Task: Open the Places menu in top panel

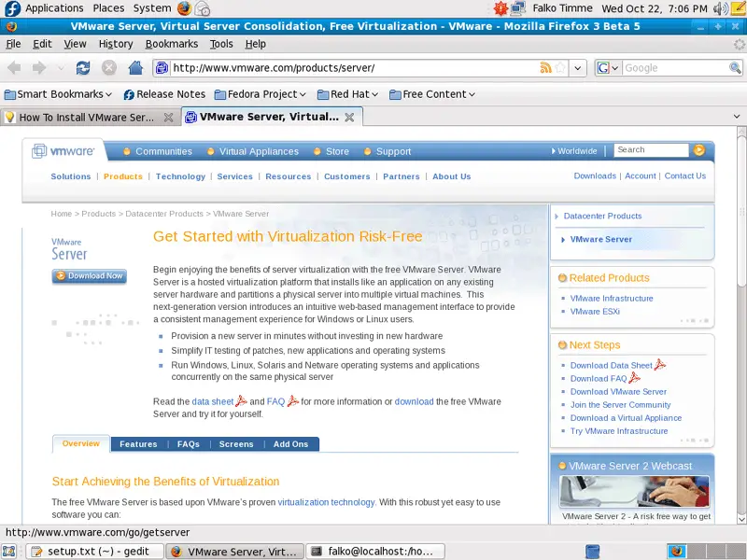Action: click(108, 8)
